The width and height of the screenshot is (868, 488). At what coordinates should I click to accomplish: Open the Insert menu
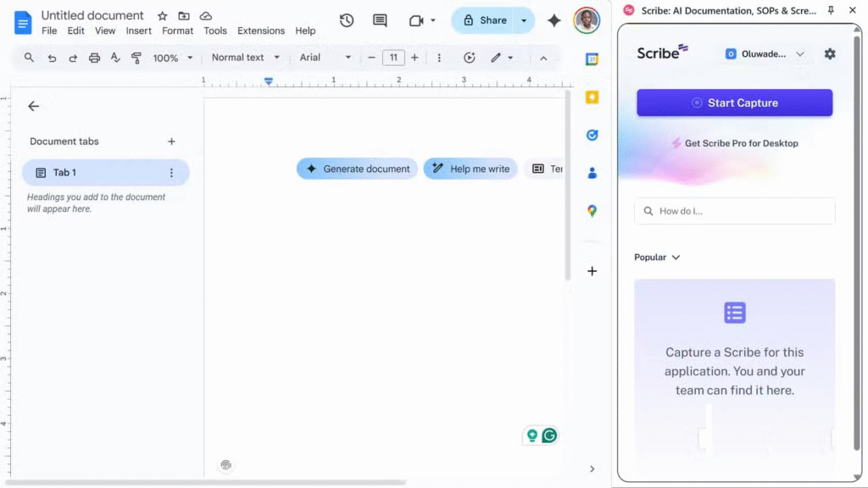138,30
